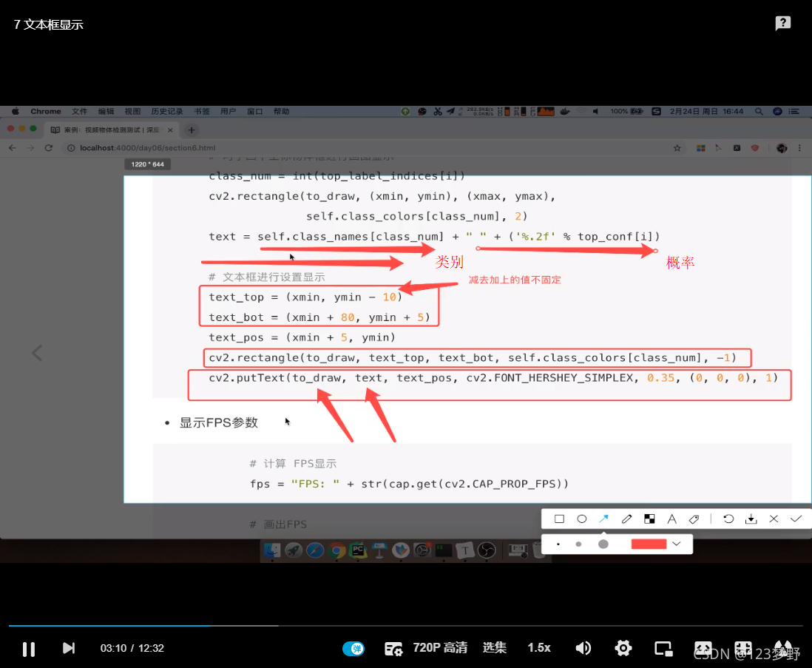Change the 1.5x playback speed
The height and width of the screenshot is (668, 812).
click(x=538, y=648)
